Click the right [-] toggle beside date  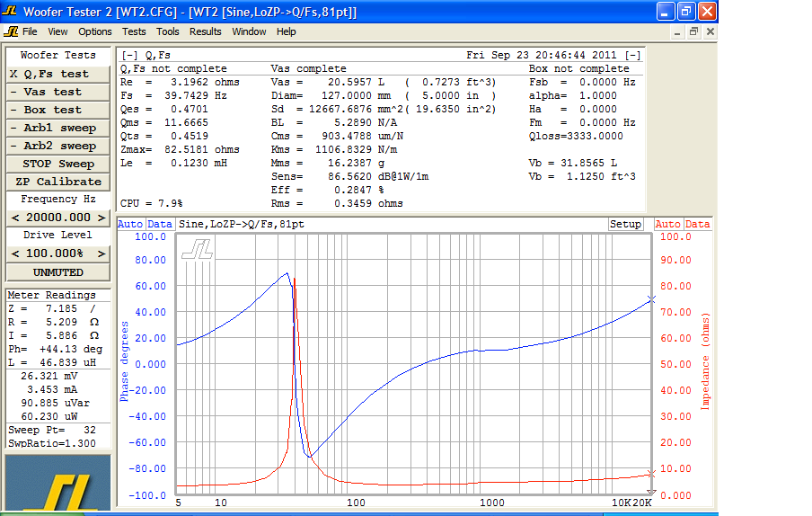(633, 56)
